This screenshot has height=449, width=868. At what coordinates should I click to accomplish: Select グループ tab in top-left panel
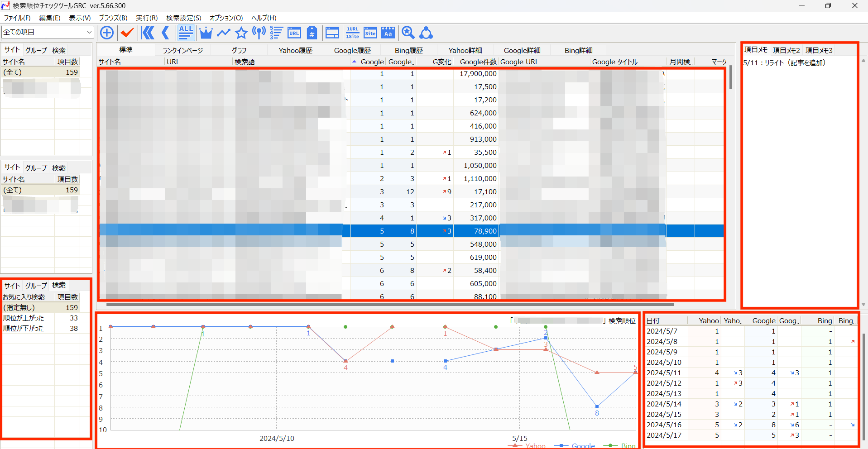[36, 50]
